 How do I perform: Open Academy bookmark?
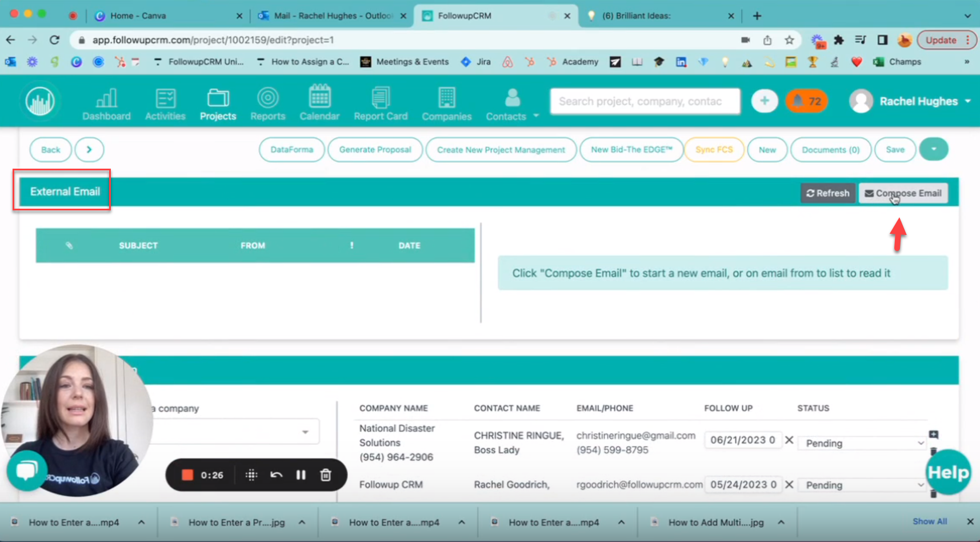[572, 62]
